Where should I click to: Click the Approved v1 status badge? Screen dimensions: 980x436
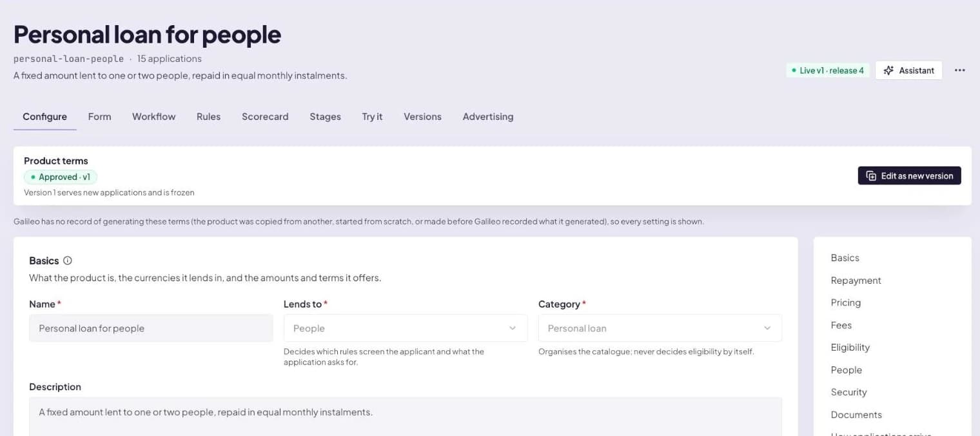click(x=61, y=177)
